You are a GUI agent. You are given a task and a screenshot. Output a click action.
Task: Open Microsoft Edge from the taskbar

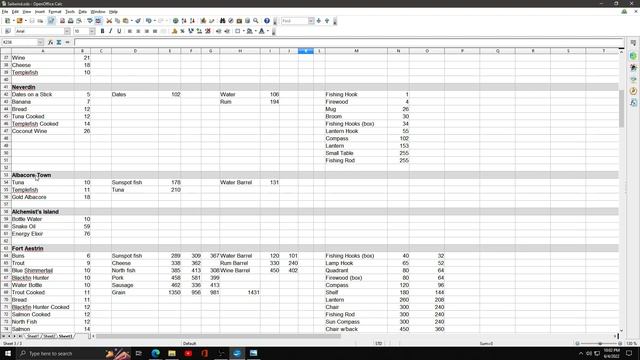click(x=156, y=353)
